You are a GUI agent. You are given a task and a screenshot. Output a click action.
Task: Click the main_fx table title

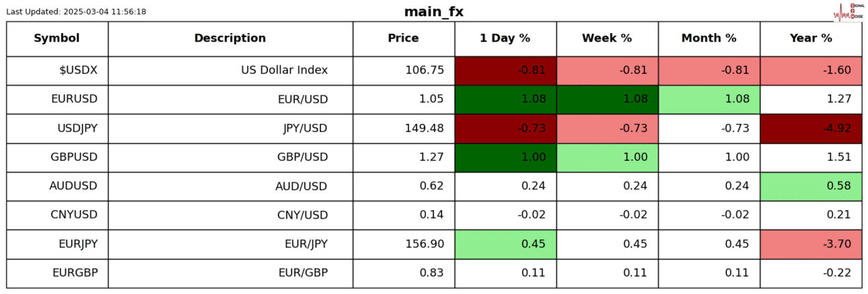[x=433, y=11]
